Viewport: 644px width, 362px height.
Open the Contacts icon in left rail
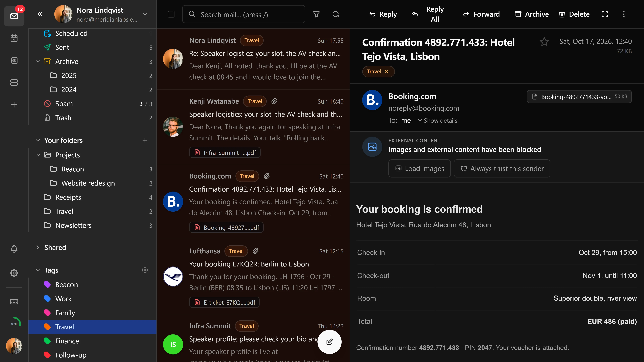[14, 60]
